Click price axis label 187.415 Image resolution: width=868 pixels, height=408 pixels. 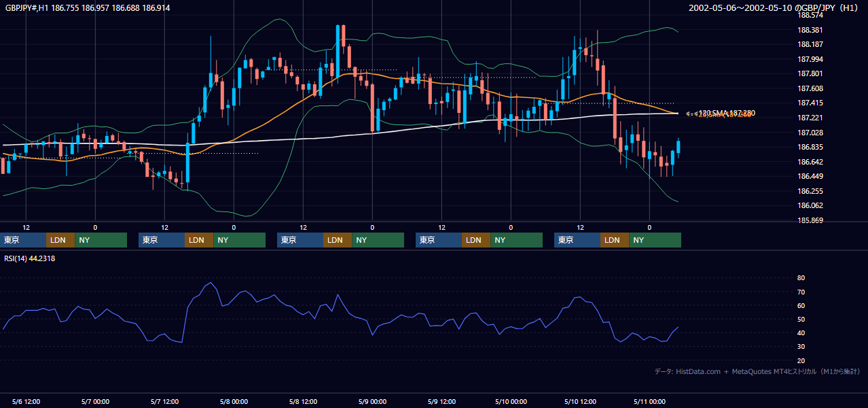pos(812,103)
